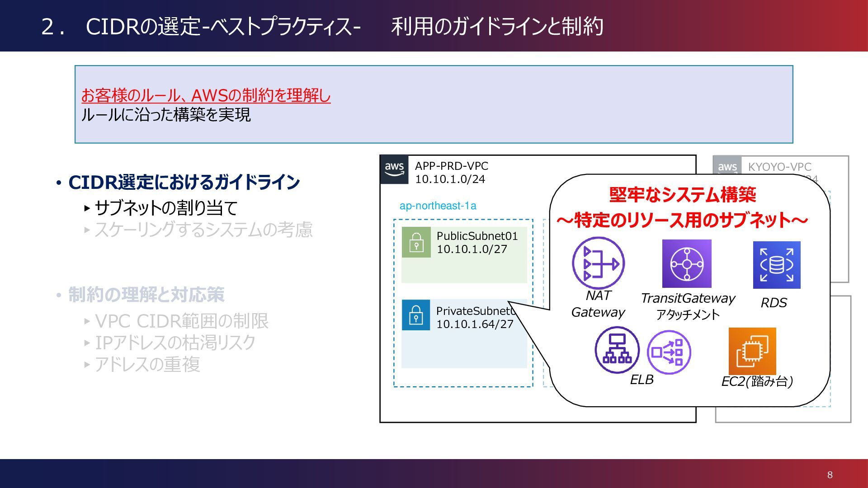Click the PrivateSubnet blue lock icon
868x488 pixels.
pos(415,315)
